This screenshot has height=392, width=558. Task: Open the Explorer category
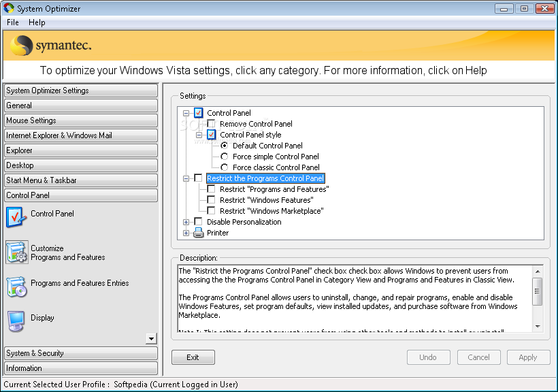point(81,150)
